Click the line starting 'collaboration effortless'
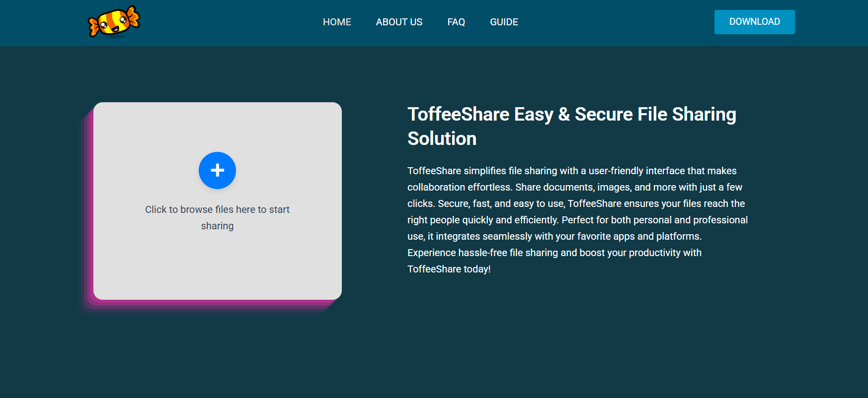Image resolution: width=868 pixels, height=398 pixels. (574, 187)
